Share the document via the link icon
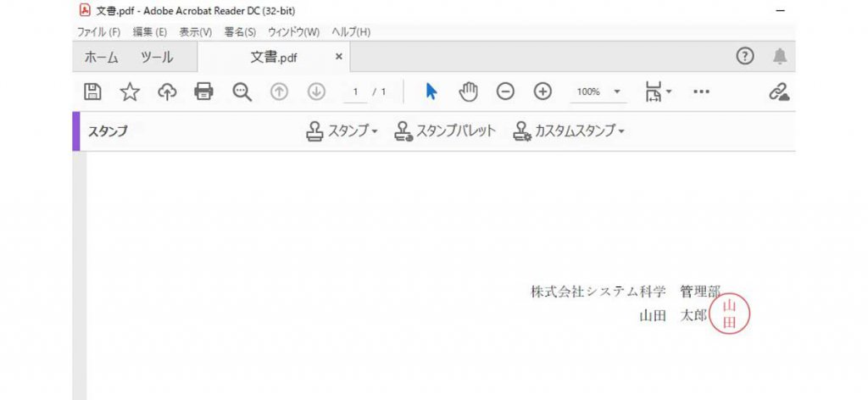The width and height of the screenshot is (868, 400). pyautogui.click(x=780, y=92)
